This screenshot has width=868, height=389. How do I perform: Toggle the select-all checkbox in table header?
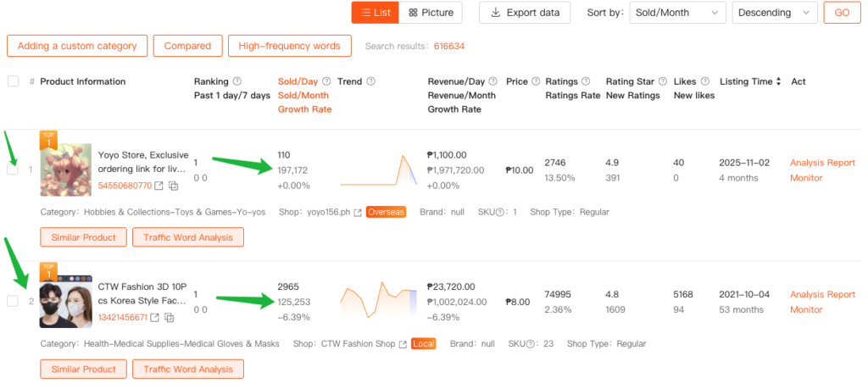tap(13, 81)
